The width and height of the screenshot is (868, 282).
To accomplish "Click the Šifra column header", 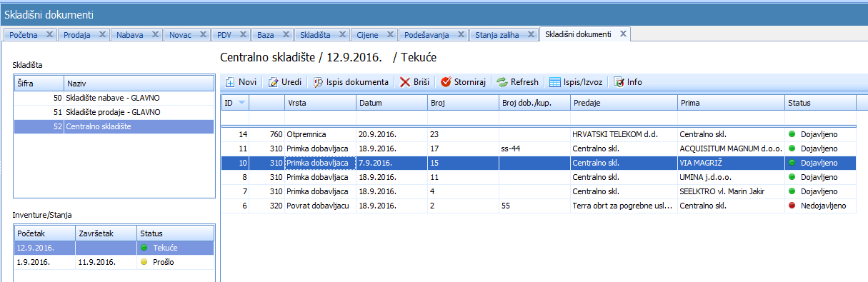I will tap(39, 84).
